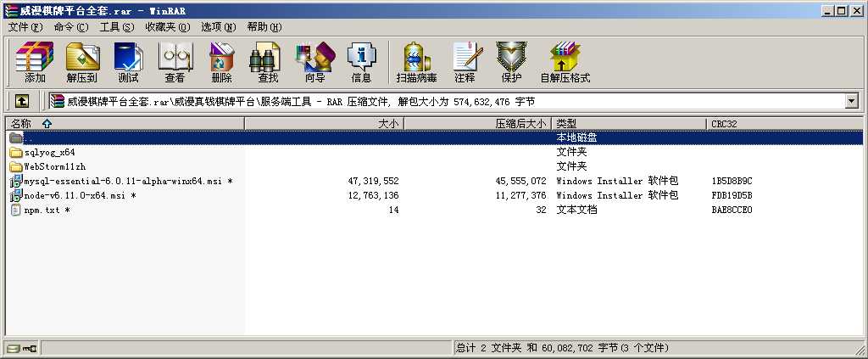The height and width of the screenshot is (359, 868).
Task: Click the drive icon in status bar
Action: (x=14, y=349)
